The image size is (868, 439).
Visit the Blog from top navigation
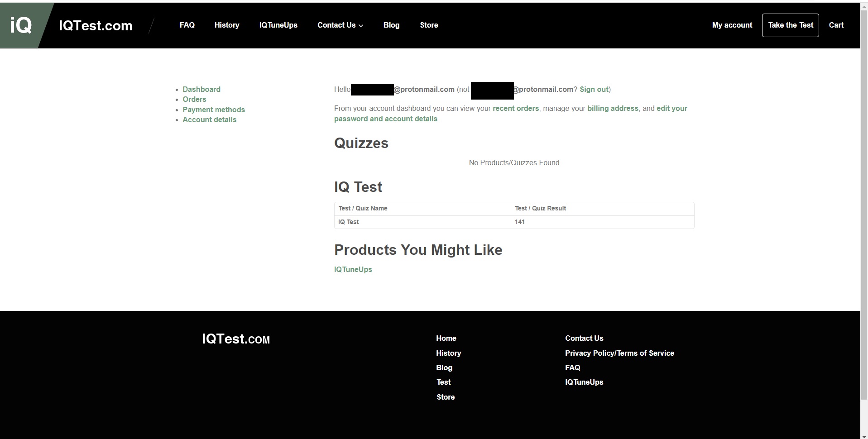pyautogui.click(x=391, y=25)
